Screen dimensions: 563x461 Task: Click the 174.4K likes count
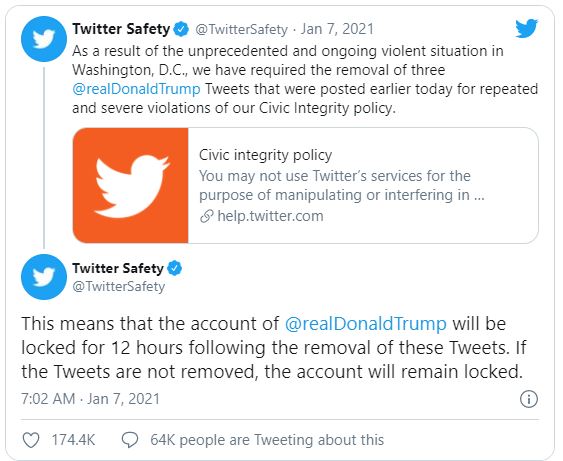pyautogui.click(x=73, y=440)
